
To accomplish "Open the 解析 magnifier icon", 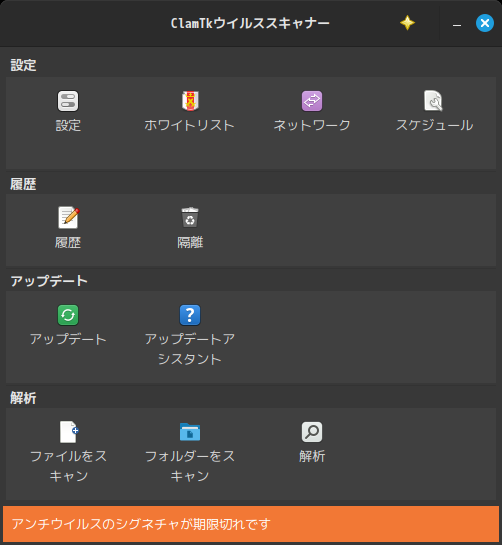I will point(312,432).
